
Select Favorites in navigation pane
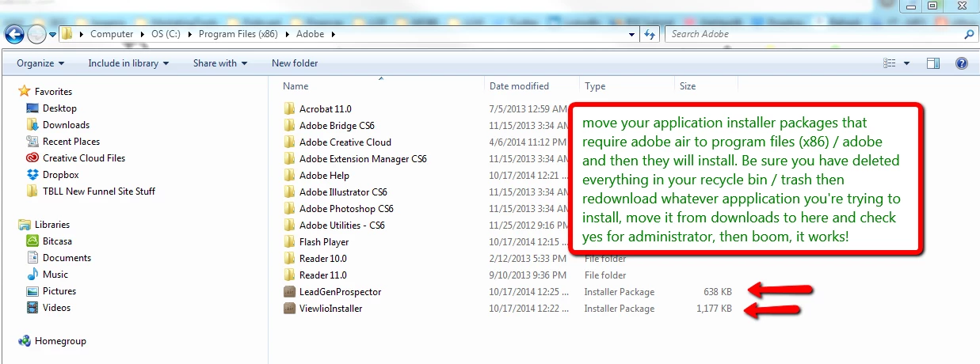(x=53, y=92)
